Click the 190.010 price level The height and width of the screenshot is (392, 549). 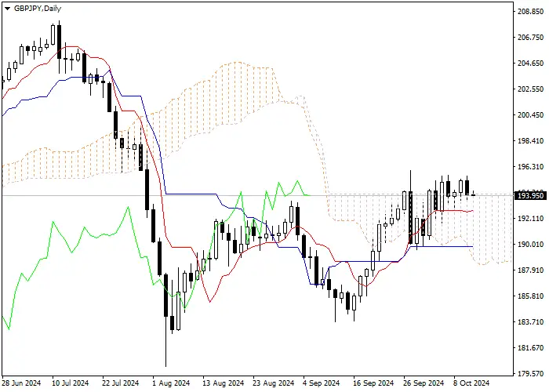click(x=530, y=245)
